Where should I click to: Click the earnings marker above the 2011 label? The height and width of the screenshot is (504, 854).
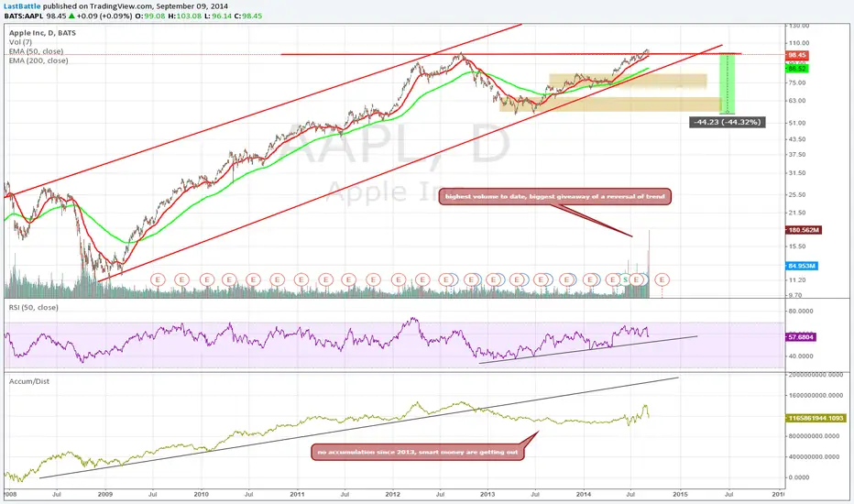point(301,279)
